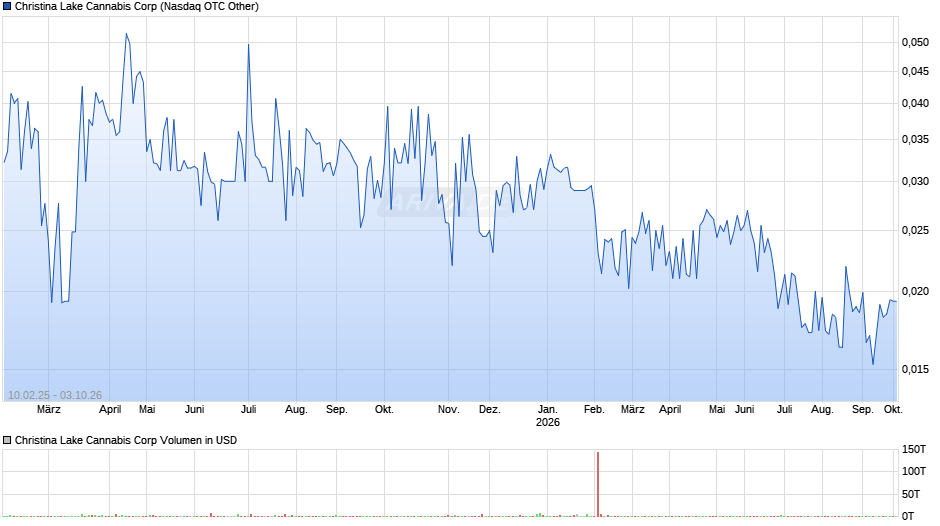Click the '0,030' price axis label
Image resolution: width=940 pixels, height=526 pixels.
[x=915, y=181]
